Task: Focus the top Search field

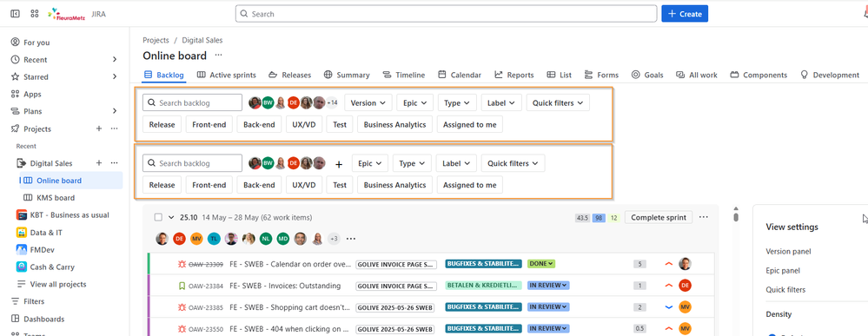Action: coord(447,14)
